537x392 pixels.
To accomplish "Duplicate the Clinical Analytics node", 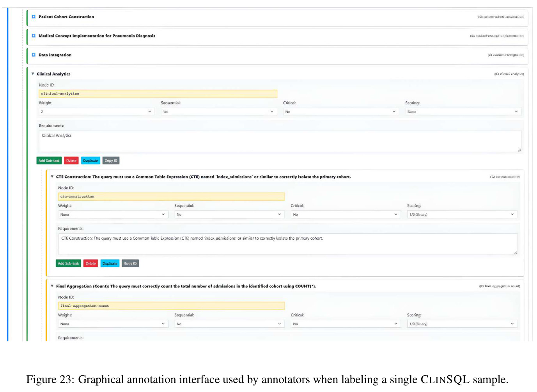I will 90,161.
